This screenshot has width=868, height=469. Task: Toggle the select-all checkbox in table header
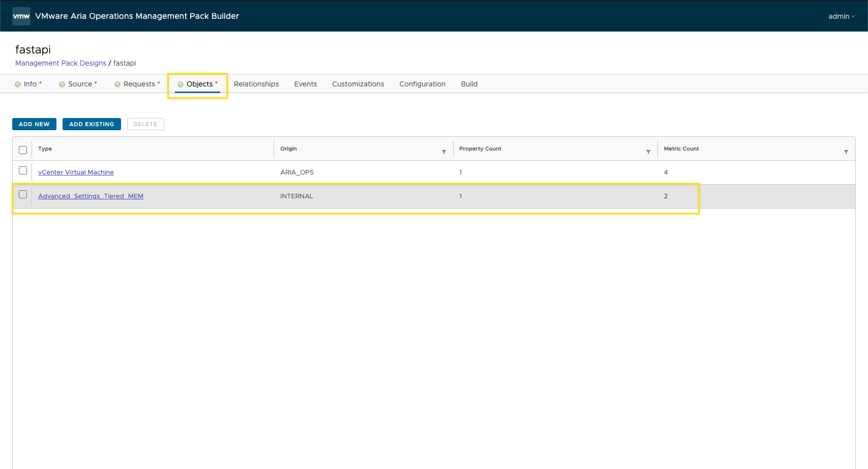point(23,150)
